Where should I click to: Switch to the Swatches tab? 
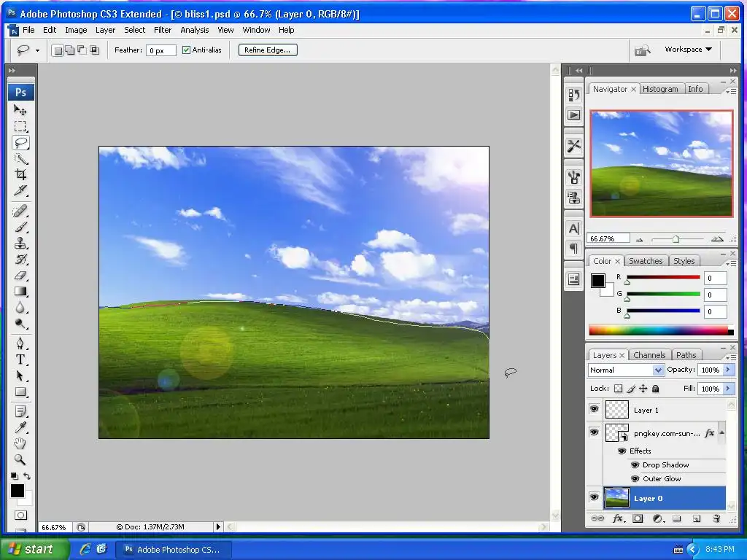pos(646,261)
